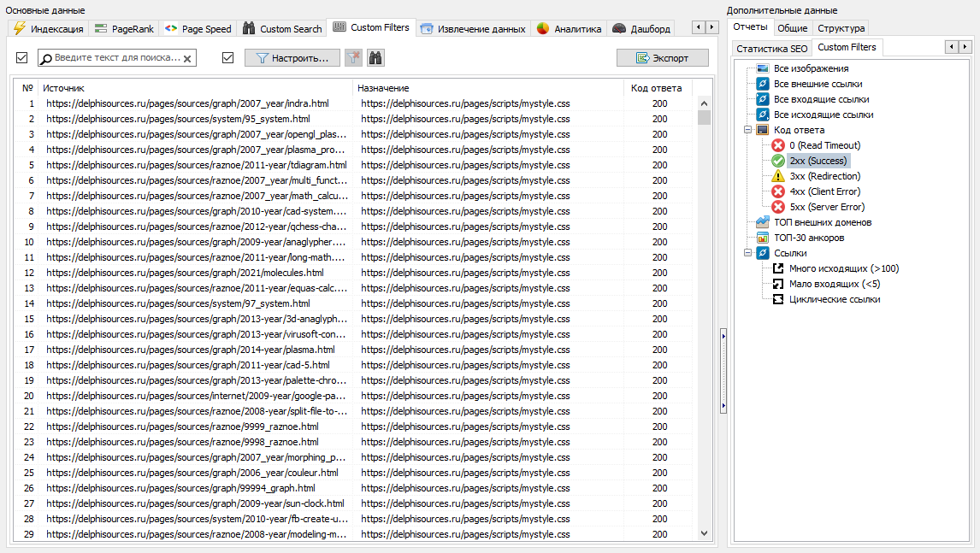This screenshot has width=980, height=553.
Task: Click the table's vertical scrollbar down arrow
Action: tap(705, 533)
